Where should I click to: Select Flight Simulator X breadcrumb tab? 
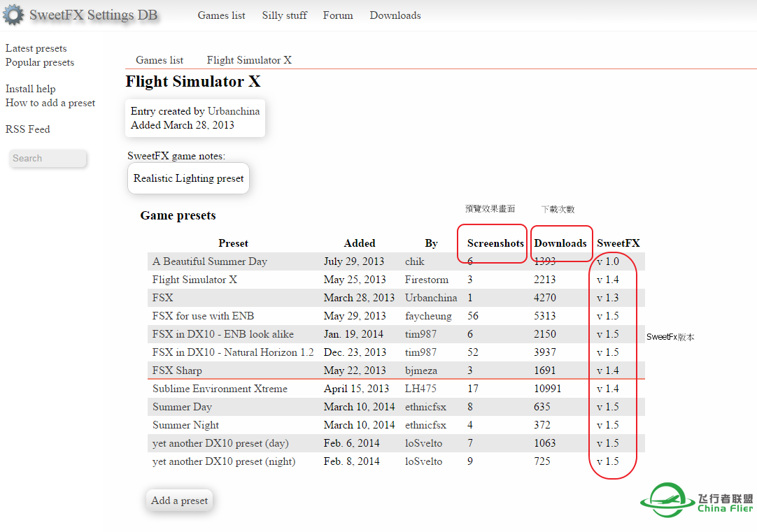[249, 60]
